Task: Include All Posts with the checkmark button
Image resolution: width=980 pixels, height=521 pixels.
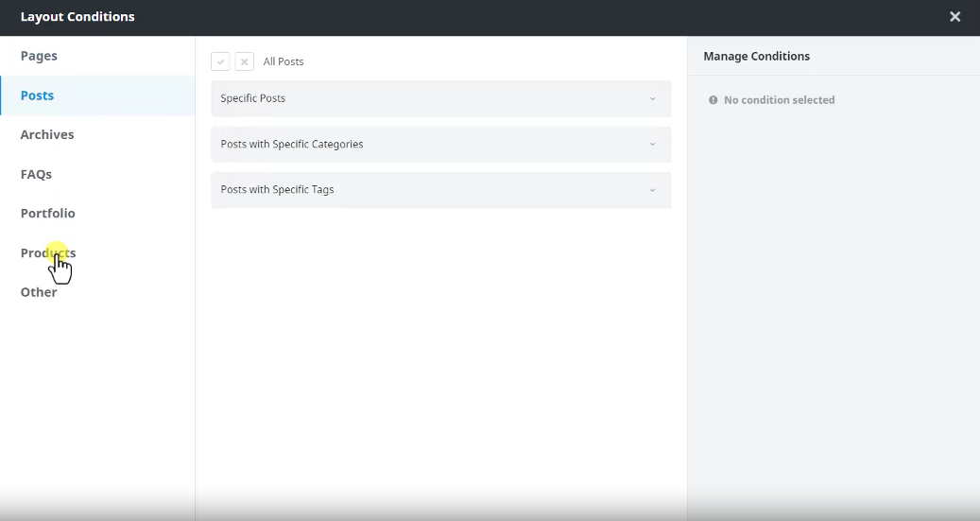Action: (x=220, y=61)
